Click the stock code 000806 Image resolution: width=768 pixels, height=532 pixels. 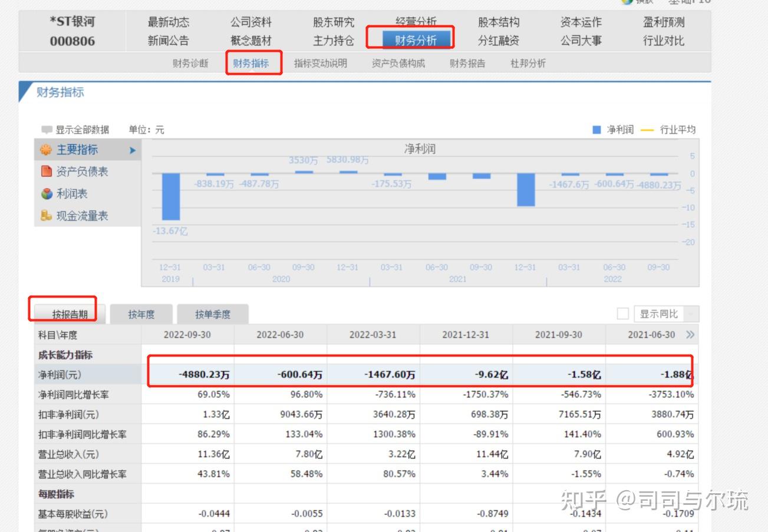(x=72, y=41)
